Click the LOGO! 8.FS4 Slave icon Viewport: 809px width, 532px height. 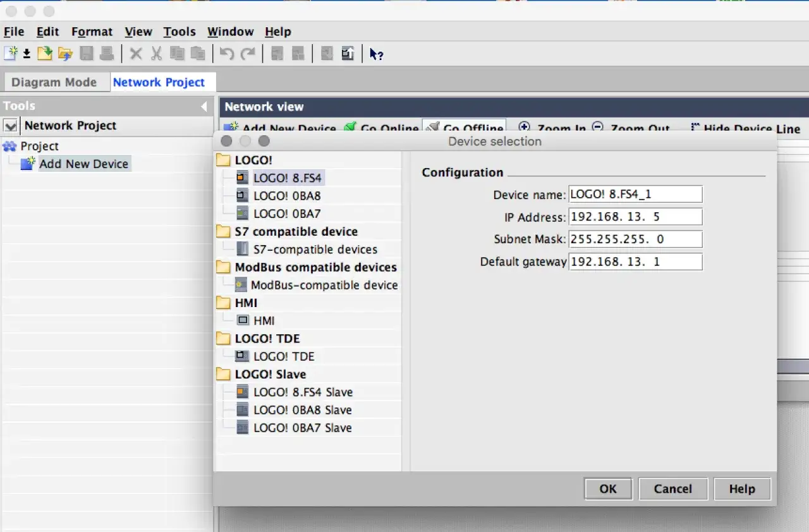(x=243, y=392)
